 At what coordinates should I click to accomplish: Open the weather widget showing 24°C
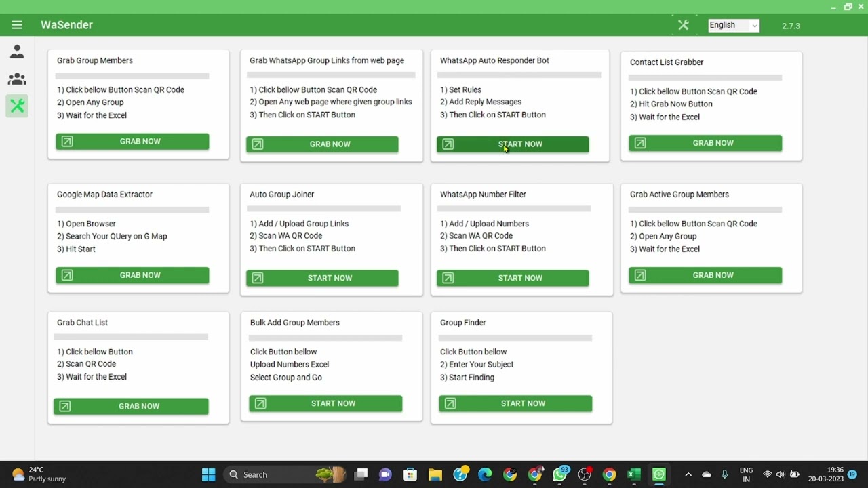[x=39, y=474]
